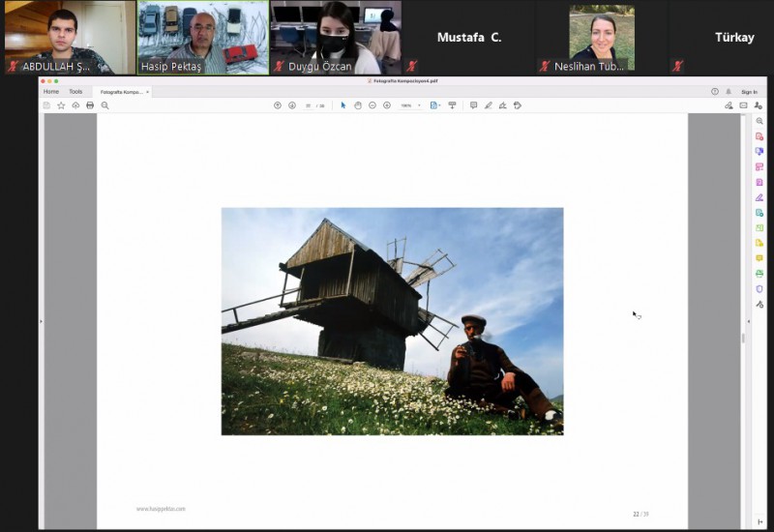Image resolution: width=774 pixels, height=532 pixels.
Task: Zoom out with the minus icon
Action: pos(372,105)
